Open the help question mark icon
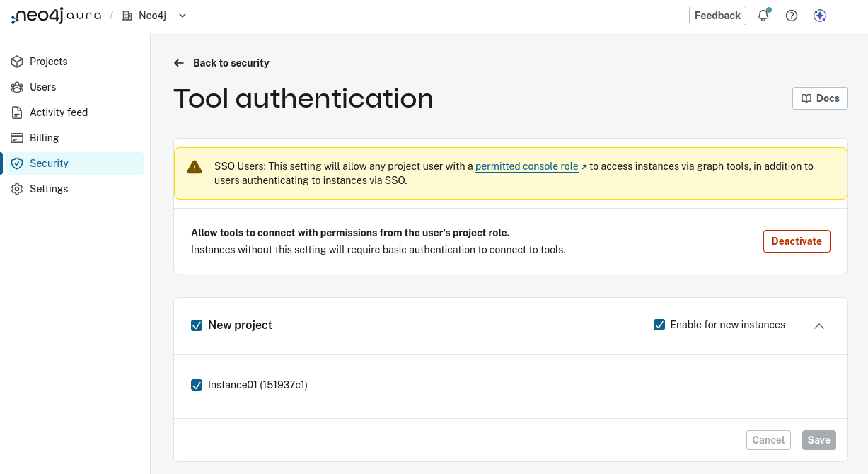The image size is (868, 474). tap(792, 16)
